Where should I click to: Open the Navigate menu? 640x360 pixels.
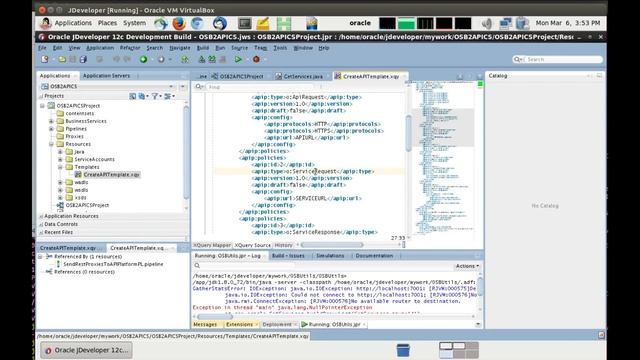(180, 48)
